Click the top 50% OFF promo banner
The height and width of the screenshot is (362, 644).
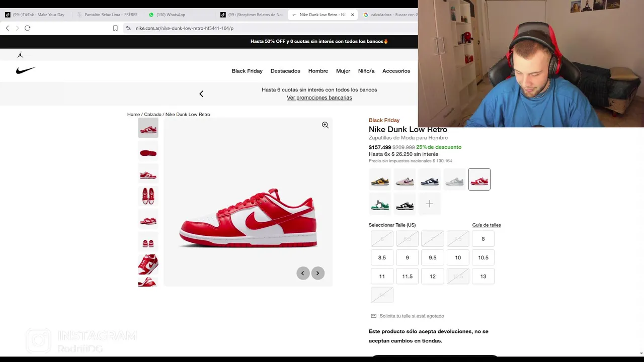[319, 41]
